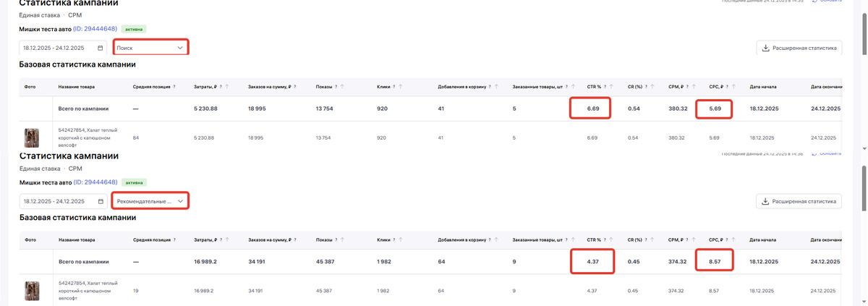Click total spend value 16 989.2
Screen dimensions: 868x306
[x=206, y=262]
